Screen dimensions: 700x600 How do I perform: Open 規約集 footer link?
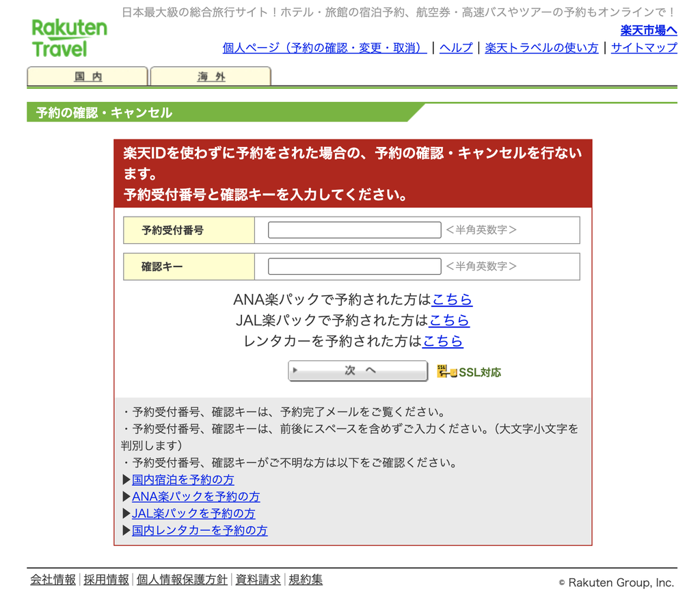pyautogui.click(x=306, y=579)
